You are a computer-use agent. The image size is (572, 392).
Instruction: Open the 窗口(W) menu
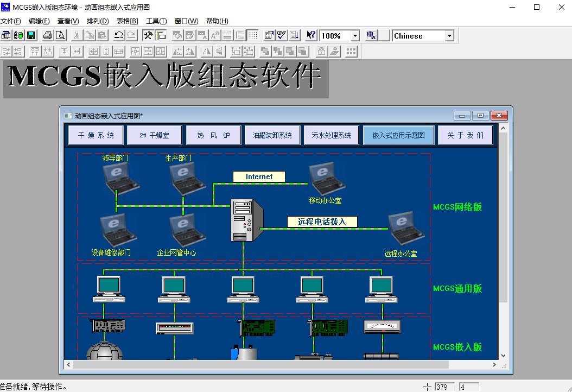tap(186, 21)
